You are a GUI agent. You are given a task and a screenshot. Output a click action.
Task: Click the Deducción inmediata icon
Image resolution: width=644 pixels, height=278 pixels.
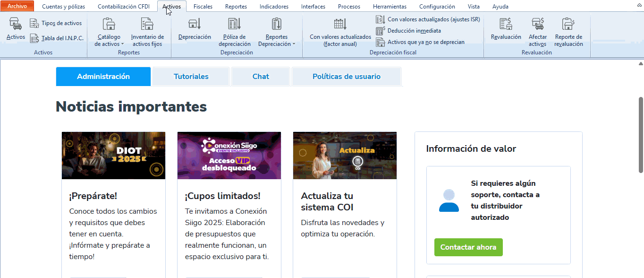coord(381,31)
